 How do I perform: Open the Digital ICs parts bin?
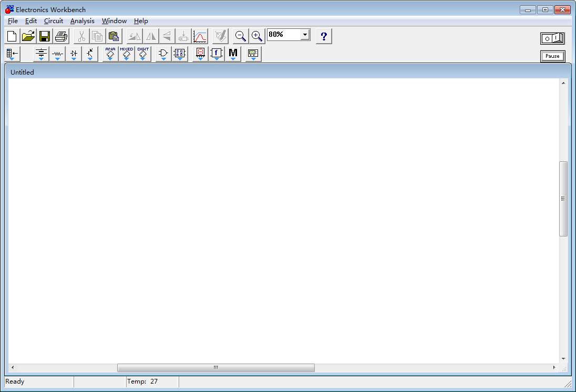[x=143, y=54]
